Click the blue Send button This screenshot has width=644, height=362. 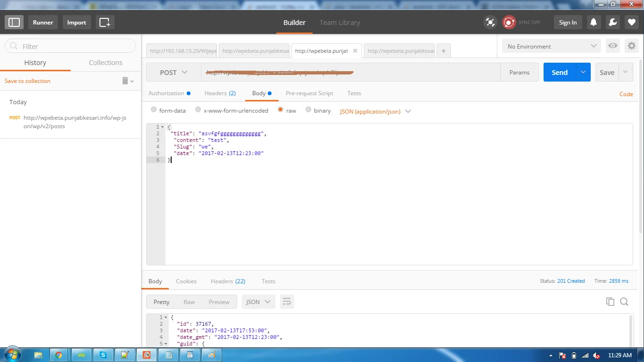tap(560, 72)
